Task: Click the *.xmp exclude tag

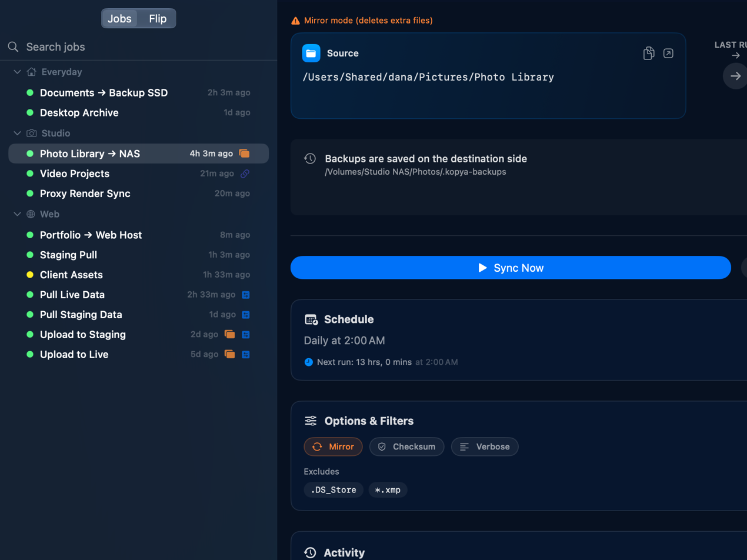Action: click(388, 490)
